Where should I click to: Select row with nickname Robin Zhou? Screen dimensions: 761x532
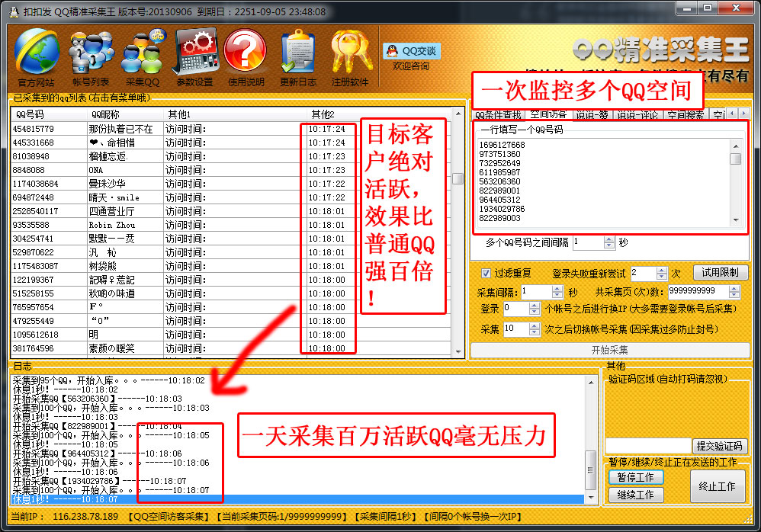click(x=231, y=225)
